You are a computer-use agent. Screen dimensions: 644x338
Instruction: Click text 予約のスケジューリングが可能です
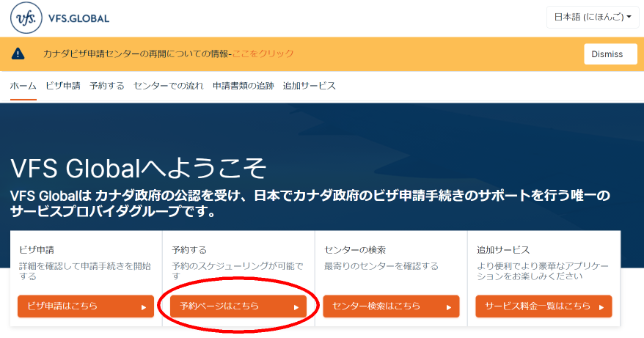tap(238, 271)
